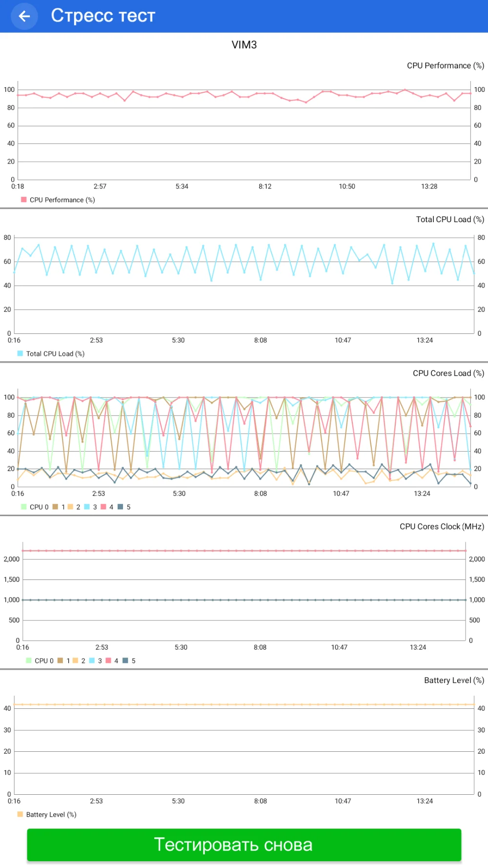
Task: Click the 8:12 time label on CPU Performance chart
Action: tap(265, 186)
